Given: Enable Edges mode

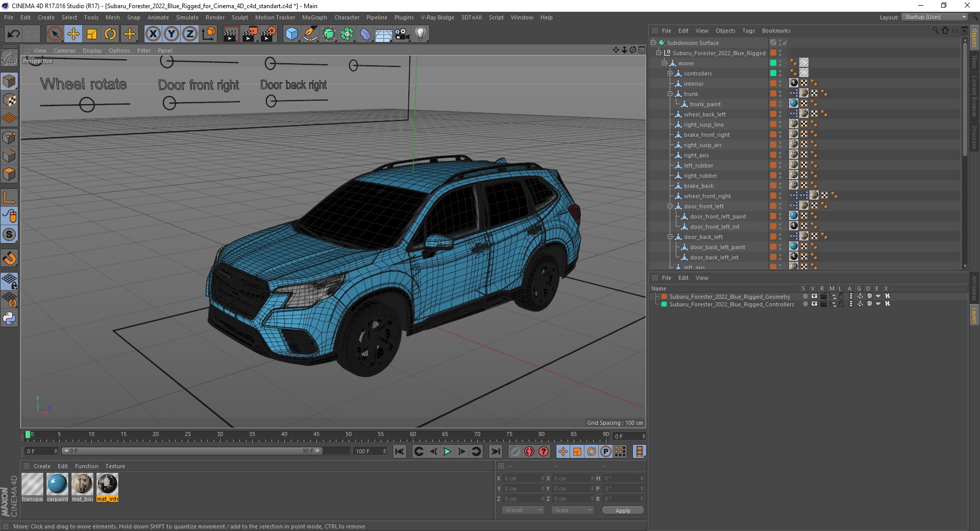Looking at the screenshot, I should coord(9,156).
